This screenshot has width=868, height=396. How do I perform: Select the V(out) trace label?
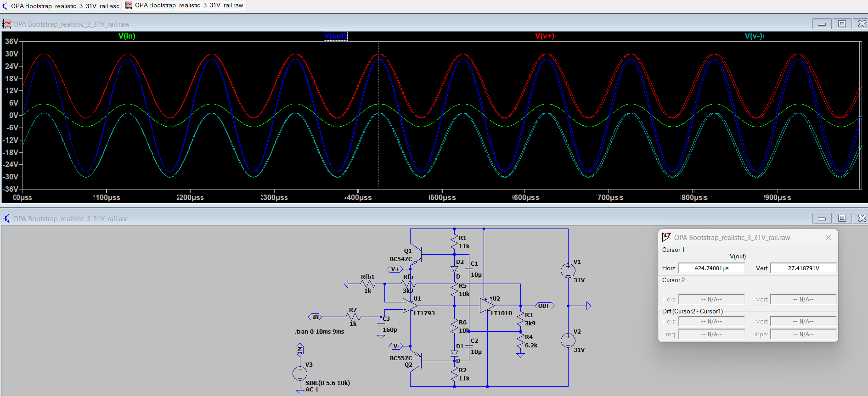(336, 36)
